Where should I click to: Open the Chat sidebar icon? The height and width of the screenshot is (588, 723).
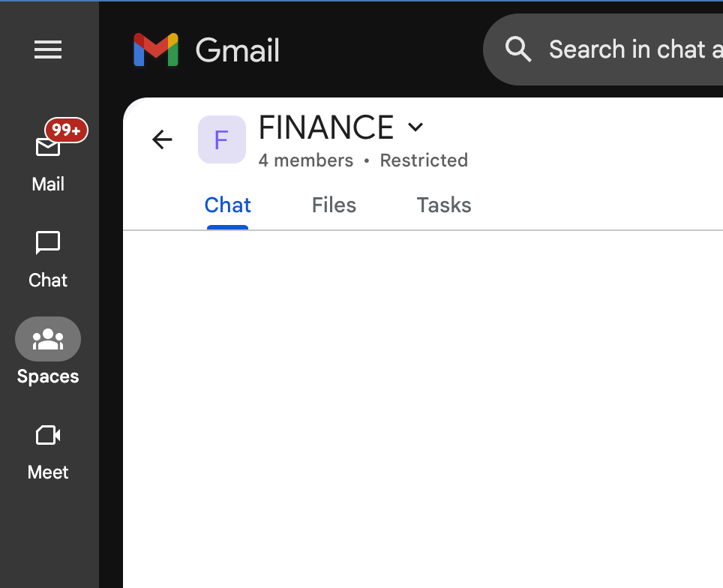(48, 243)
